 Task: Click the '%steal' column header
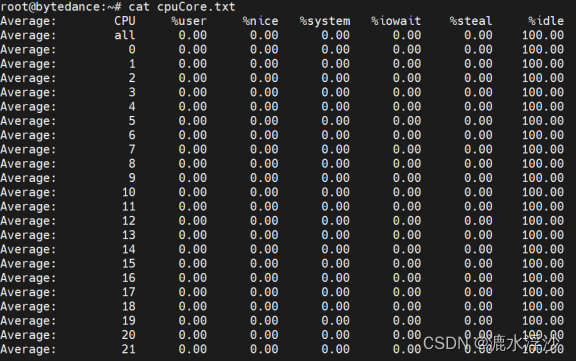point(471,21)
